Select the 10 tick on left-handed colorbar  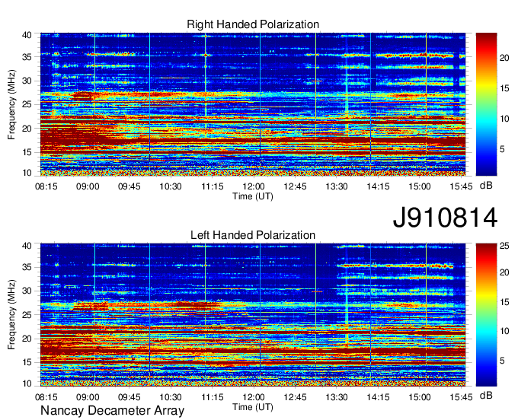point(504,331)
